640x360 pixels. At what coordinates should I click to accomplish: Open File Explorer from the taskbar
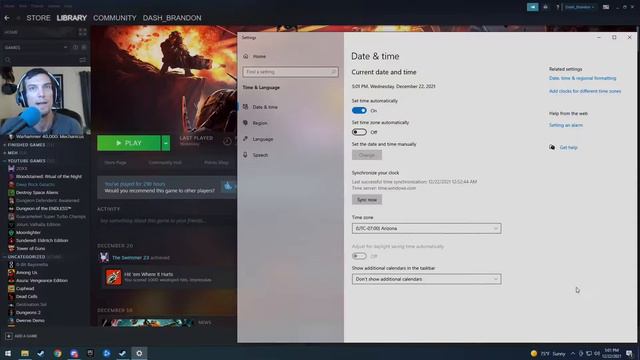[25, 353]
